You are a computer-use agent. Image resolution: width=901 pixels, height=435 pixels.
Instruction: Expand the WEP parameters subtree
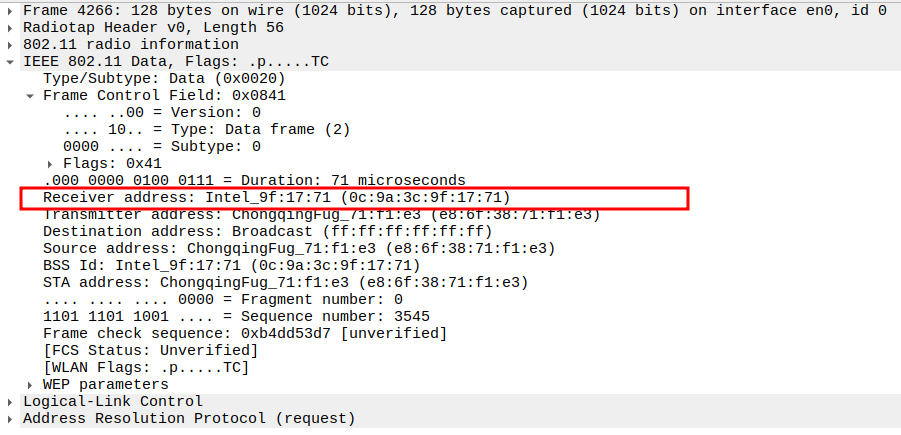(31, 384)
